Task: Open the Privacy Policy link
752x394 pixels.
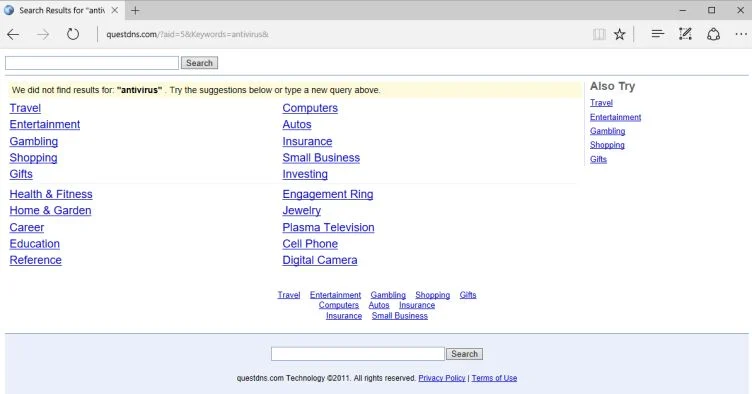Action: (442, 378)
